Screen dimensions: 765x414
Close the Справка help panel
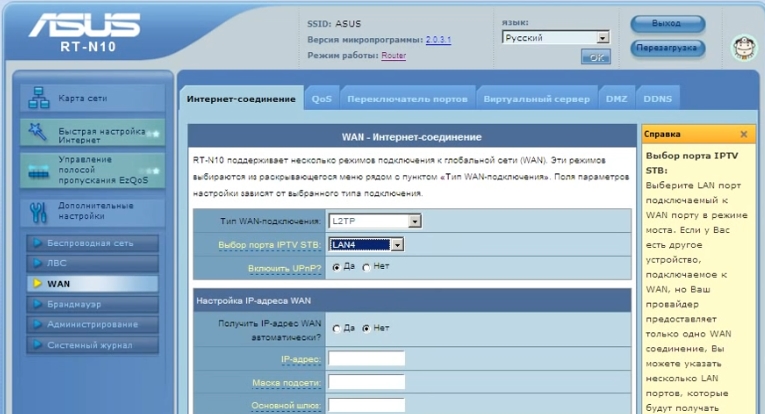tap(744, 134)
